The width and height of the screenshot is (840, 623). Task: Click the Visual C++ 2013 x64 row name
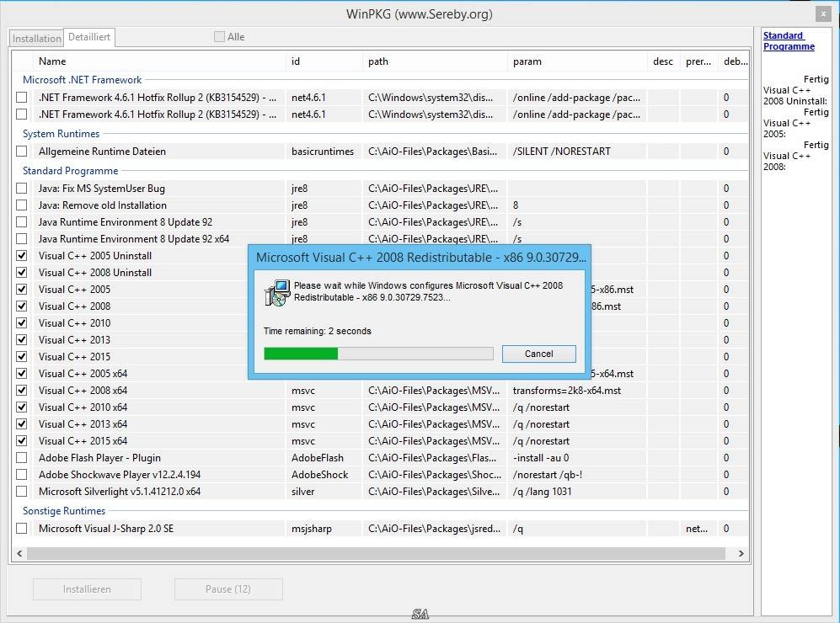(x=83, y=424)
